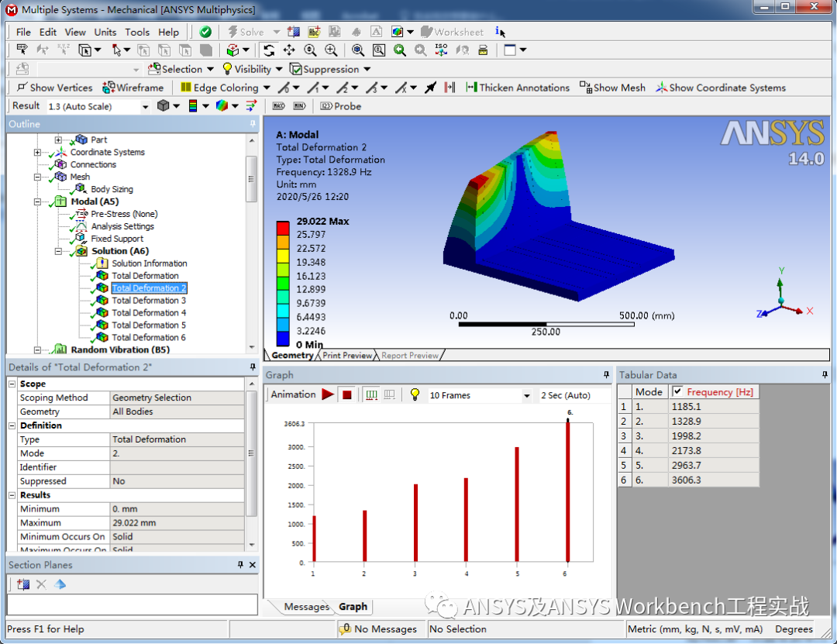Image resolution: width=837 pixels, height=644 pixels.
Task: Switch to Messages tab
Action: pos(306,607)
